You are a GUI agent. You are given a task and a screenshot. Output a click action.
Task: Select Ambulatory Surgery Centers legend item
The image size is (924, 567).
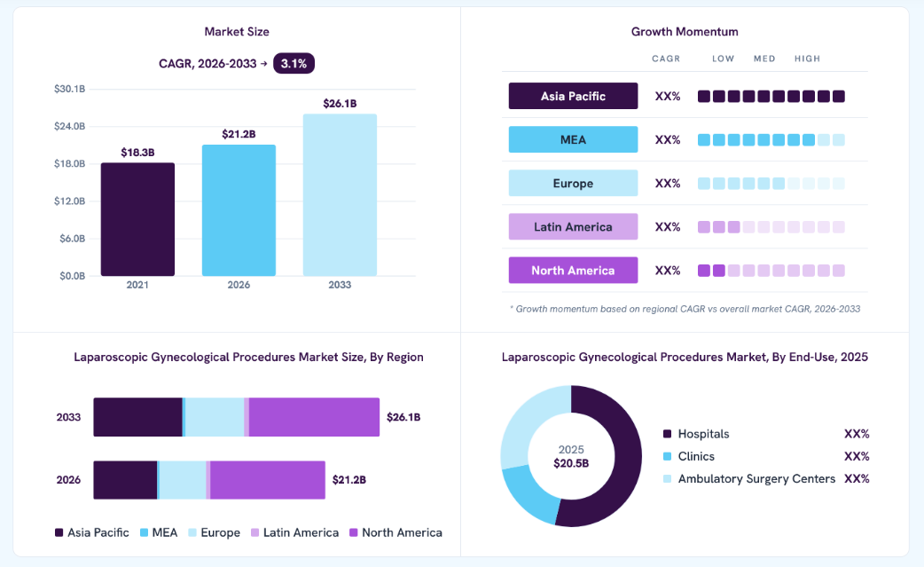(x=749, y=478)
